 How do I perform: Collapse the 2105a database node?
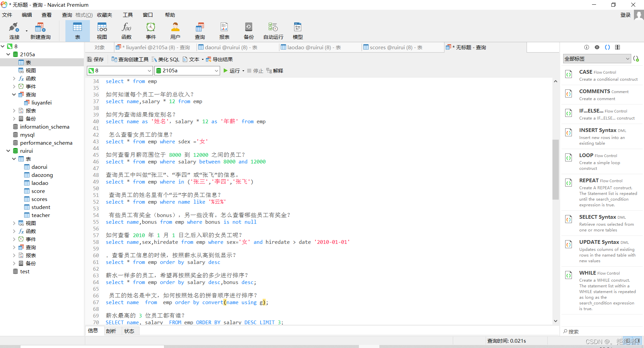[x=8, y=54]
